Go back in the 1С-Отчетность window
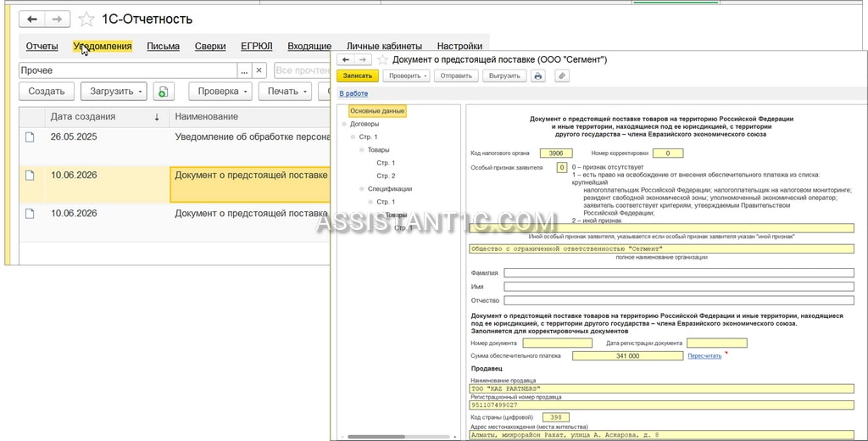This screenshot has width=868, height=441. [32, 20]
